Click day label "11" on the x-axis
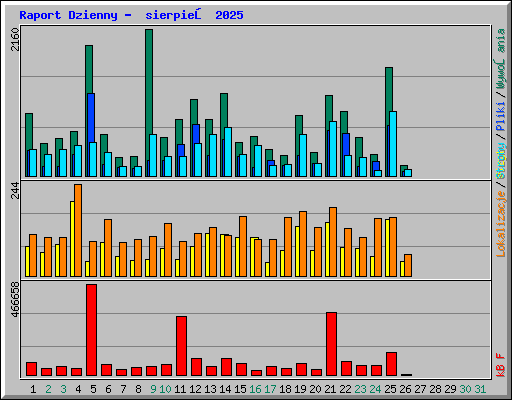Viewport: 512px width, 400px height. pos(180,389)
